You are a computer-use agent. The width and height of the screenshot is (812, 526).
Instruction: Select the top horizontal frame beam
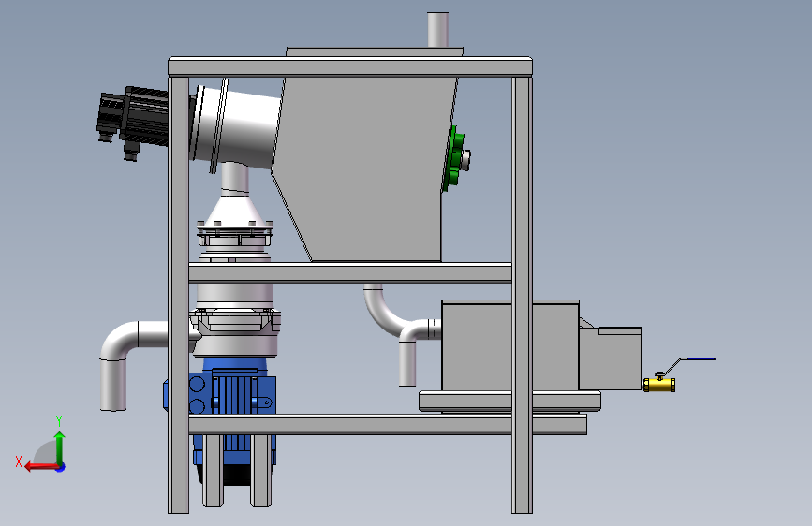coord(350,67)
